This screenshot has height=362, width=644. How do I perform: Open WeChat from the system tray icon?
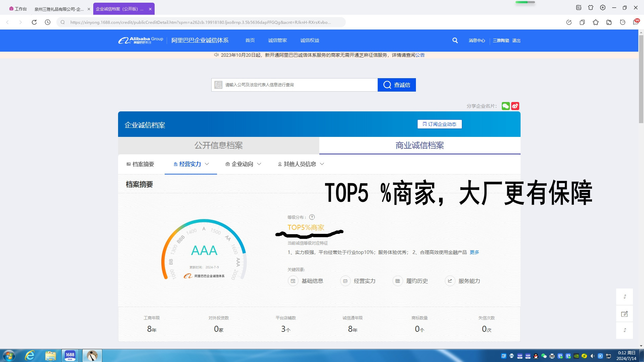(x=543, y=356)
